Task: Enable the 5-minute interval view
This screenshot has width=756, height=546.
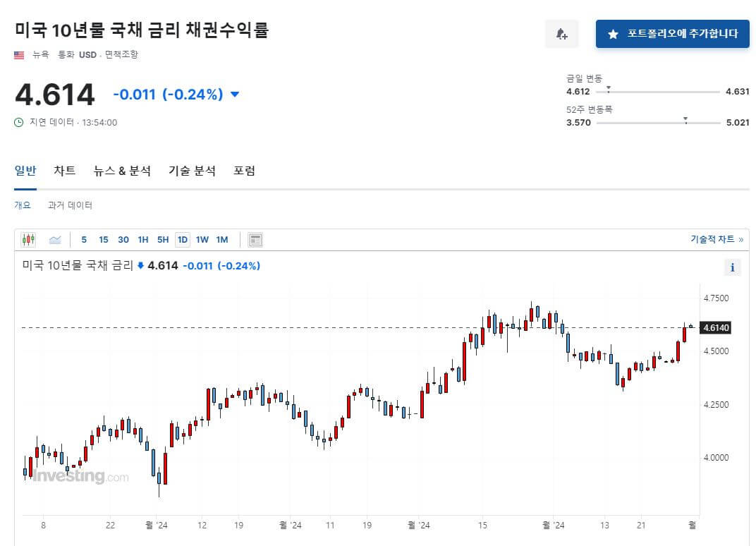Action: [x=83, y=239]
